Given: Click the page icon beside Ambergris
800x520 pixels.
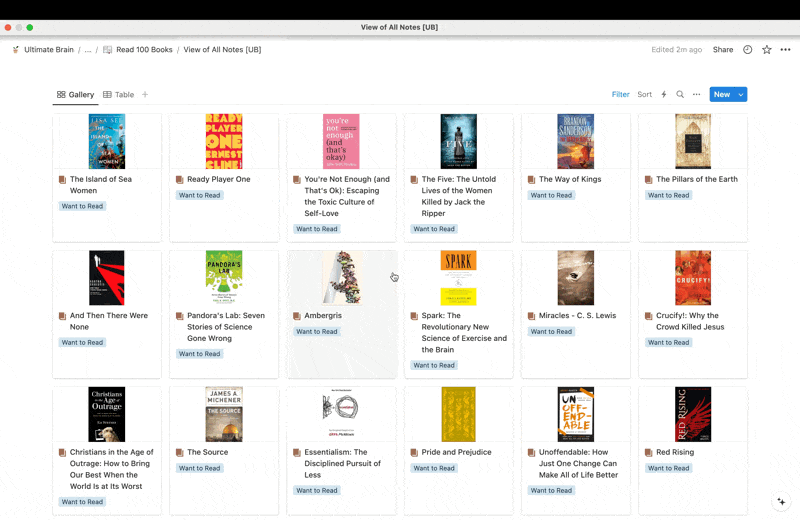Looking at the screenshot, I should pyautogui.click(x=297, y=316).
